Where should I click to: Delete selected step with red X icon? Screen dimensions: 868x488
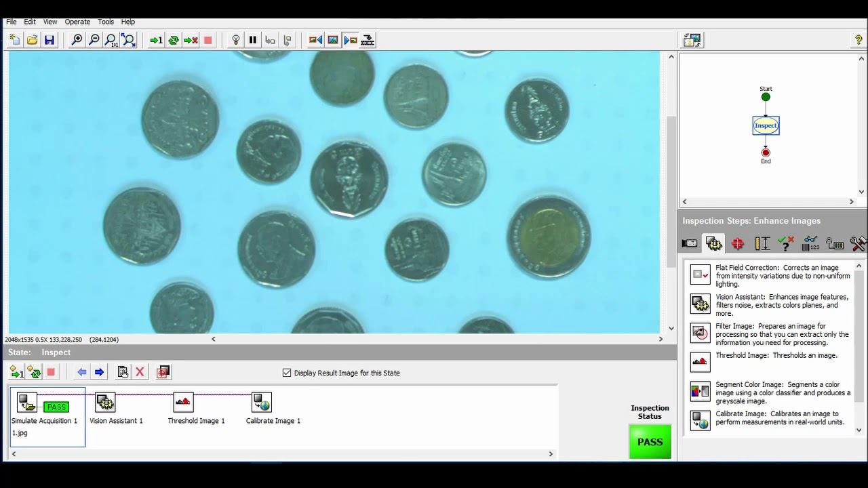tap(140, 372)
